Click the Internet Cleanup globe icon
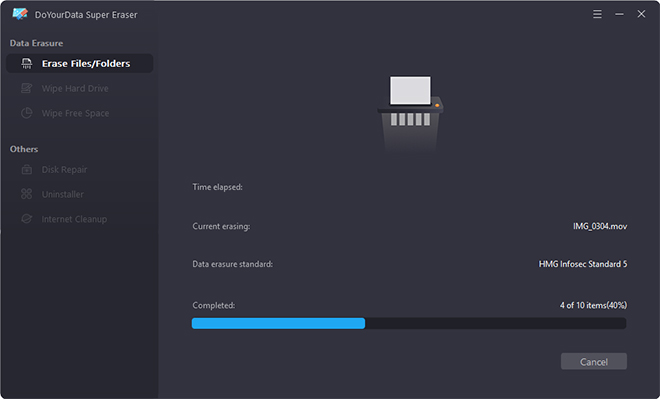660x399 pixels. tap(27, 219)
